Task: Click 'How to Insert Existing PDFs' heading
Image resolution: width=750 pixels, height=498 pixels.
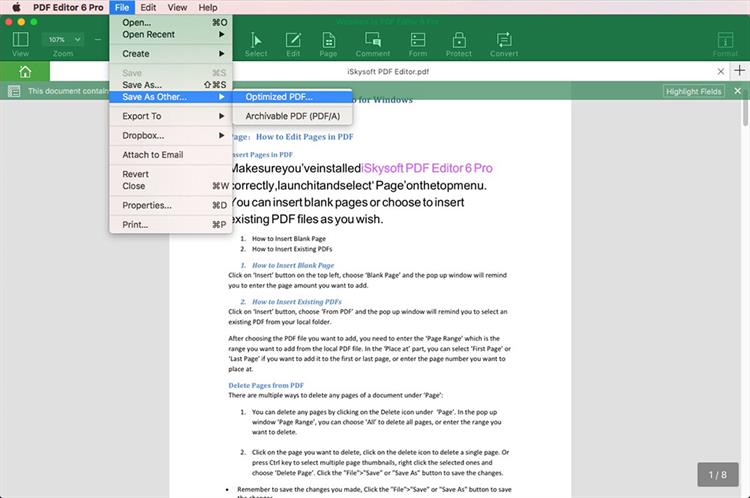Action: coord(297,302)
